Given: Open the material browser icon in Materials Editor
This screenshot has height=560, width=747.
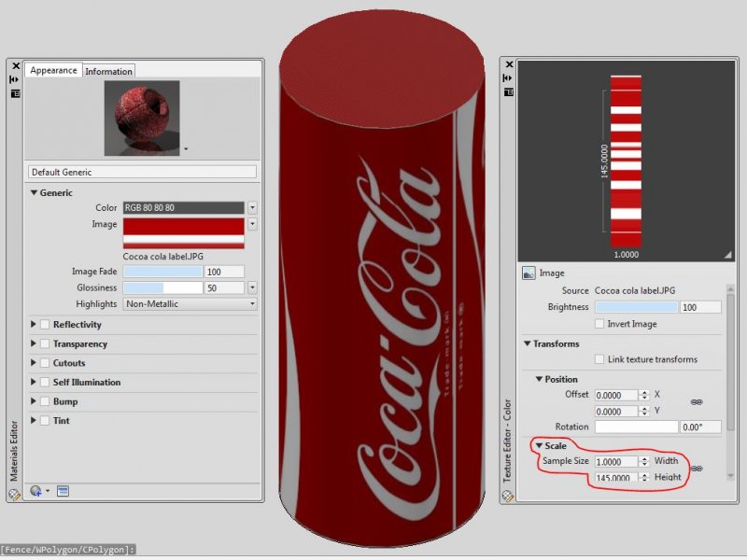Looking at the screenshot, I should click(x=63, y=490).
